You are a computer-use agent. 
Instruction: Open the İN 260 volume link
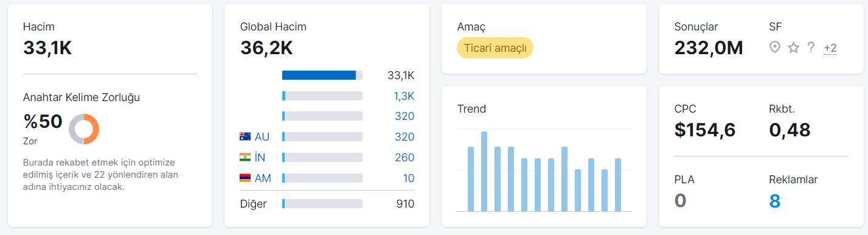tap(404, 157)
